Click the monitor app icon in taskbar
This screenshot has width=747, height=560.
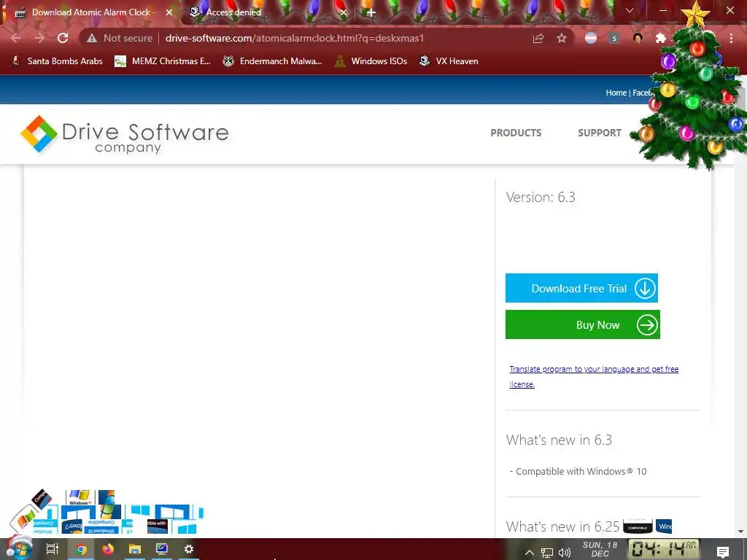pyautogui.click(x=162, y=549)
